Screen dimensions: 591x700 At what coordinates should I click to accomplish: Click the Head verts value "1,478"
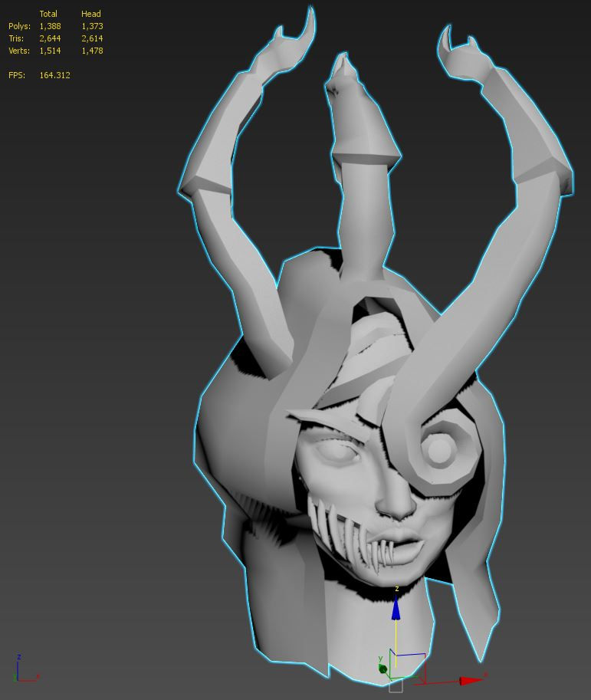[92, 51]
